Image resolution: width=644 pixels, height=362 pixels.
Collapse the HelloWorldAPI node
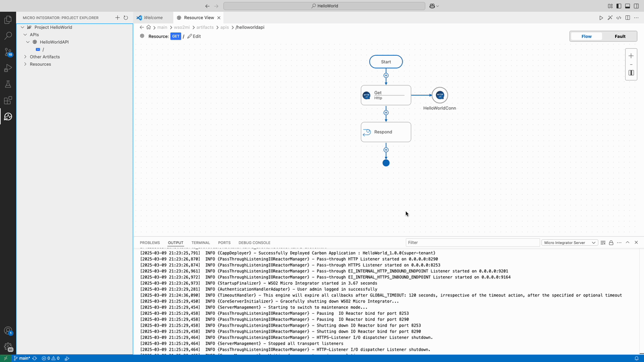[28, 42]
